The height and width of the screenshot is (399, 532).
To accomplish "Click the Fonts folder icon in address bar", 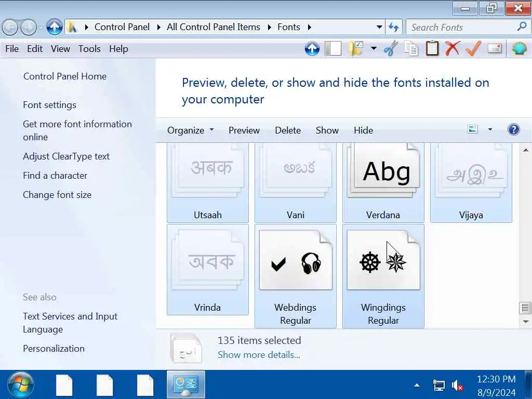I will point(72,27).
